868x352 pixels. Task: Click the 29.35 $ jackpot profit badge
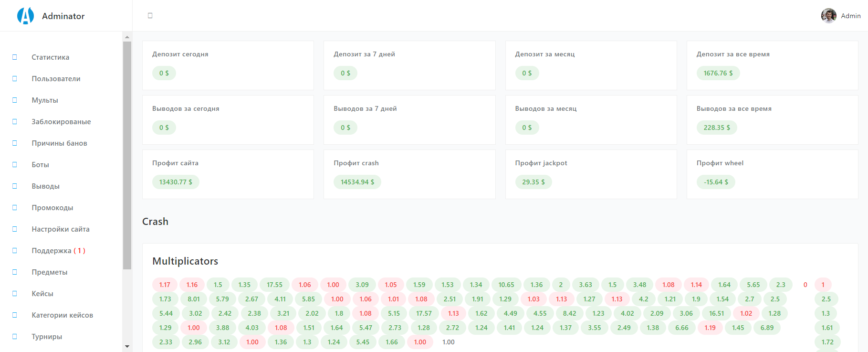click(533, 182)
